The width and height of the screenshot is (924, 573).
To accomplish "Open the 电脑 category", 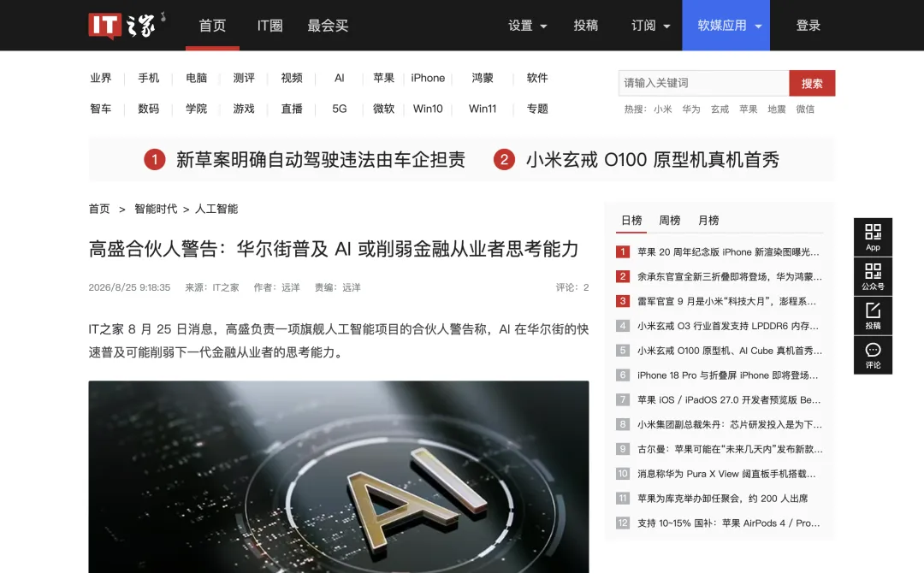I will pos(196,78).
